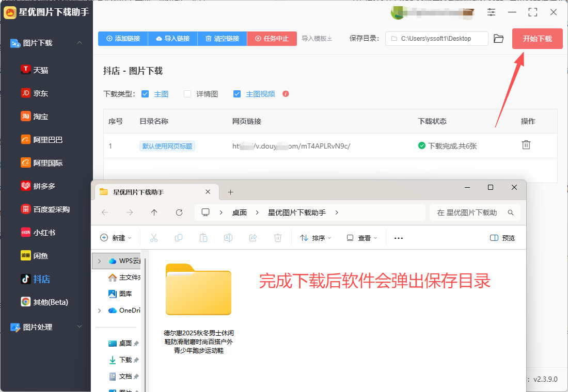This screenshot has width=568, height=392.
Task: Toggle 主图 checkbox
Action: pos(145,94)
